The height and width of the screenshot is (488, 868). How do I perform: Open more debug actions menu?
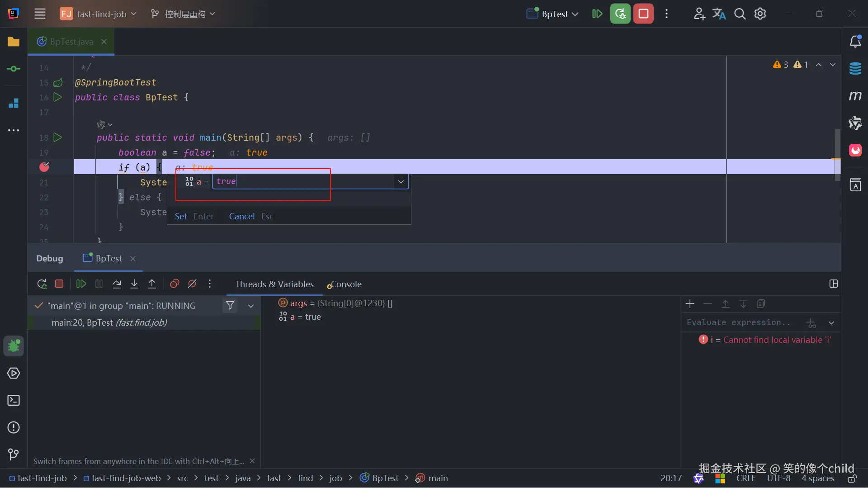[210, 284]
